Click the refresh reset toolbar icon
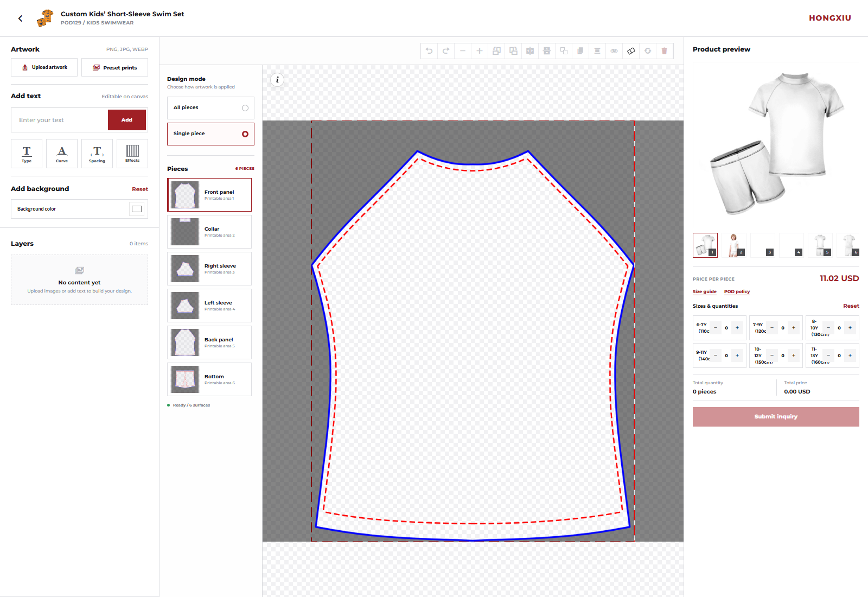 coord(648,51)
